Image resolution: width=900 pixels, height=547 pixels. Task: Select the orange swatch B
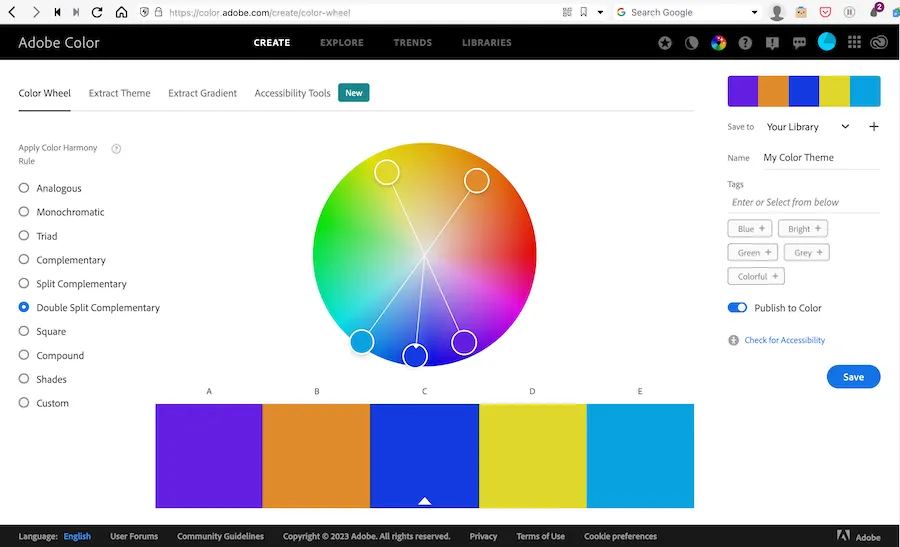click(x=316, y=456)
